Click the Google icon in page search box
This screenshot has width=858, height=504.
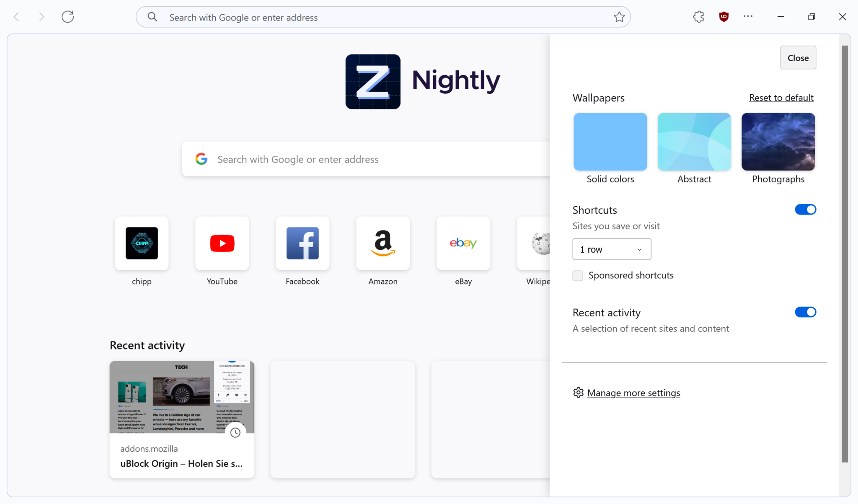[202, 159]
